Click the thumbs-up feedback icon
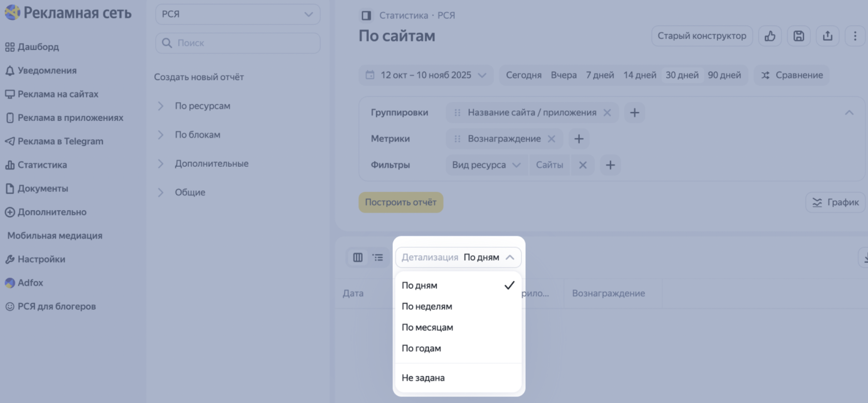The height and width of the screenshot is (403, 868). [x=770, y=36]
